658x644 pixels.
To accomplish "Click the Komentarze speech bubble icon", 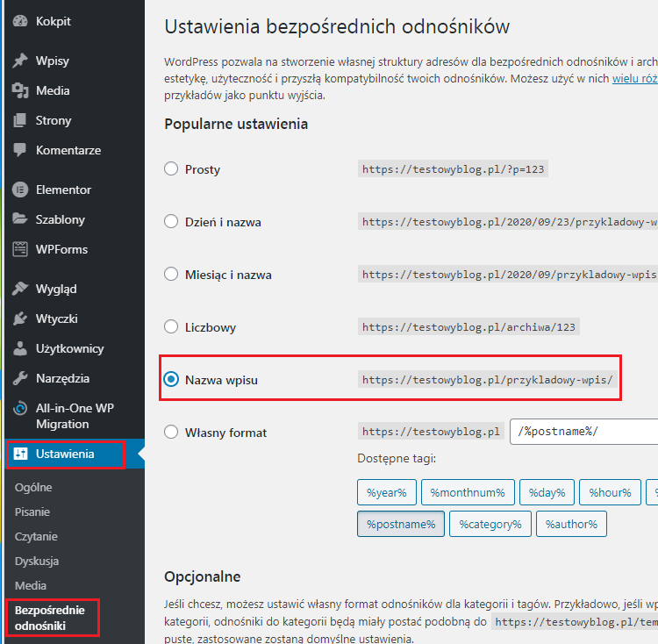I will pyautogui.click(x=20, y=150).
